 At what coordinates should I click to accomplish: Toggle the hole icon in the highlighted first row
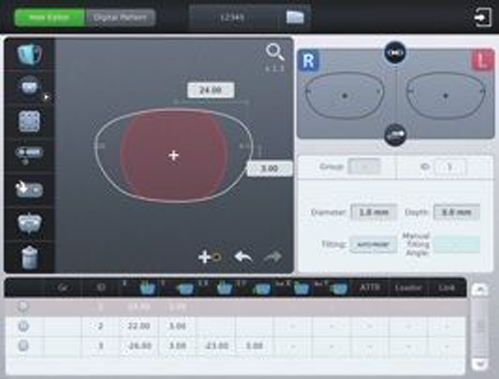23,306
